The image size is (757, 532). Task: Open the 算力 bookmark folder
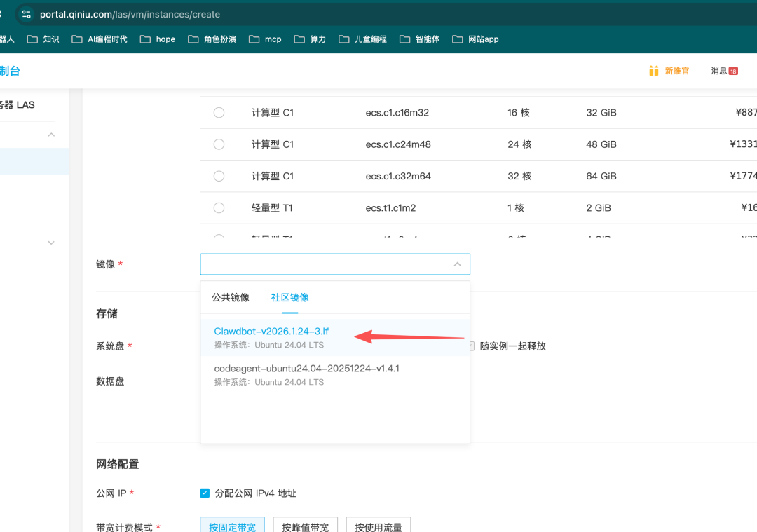coord(310,39)
